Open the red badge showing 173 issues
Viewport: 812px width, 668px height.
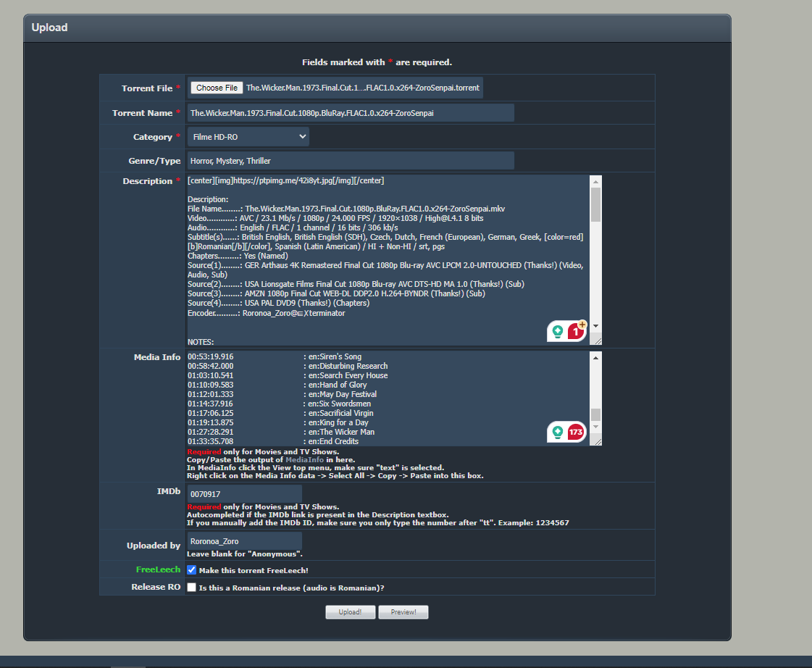(576, 433)
